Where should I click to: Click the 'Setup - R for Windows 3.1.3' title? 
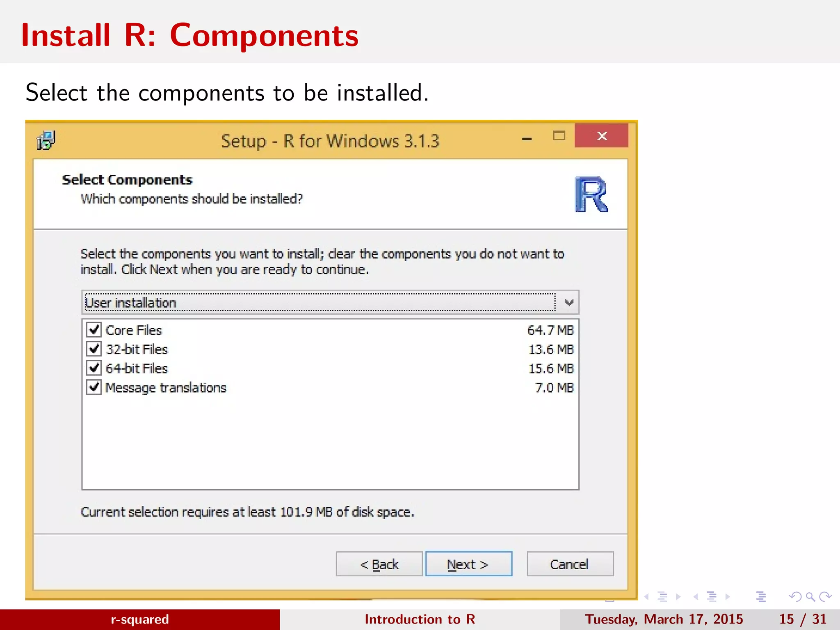(x=330, y=141)
